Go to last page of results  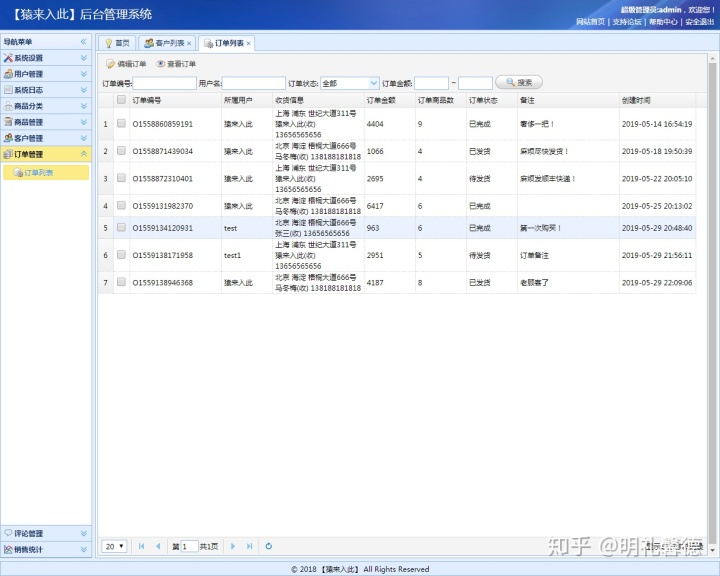pos(249,546)
